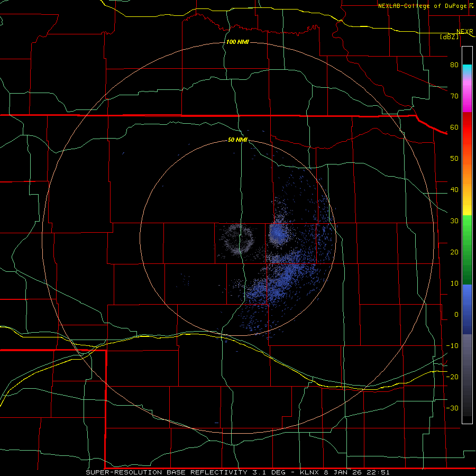This screenshot has width=476, height=476.
Task: Click the -20 value on the dBZ scale
Action: 452,377
